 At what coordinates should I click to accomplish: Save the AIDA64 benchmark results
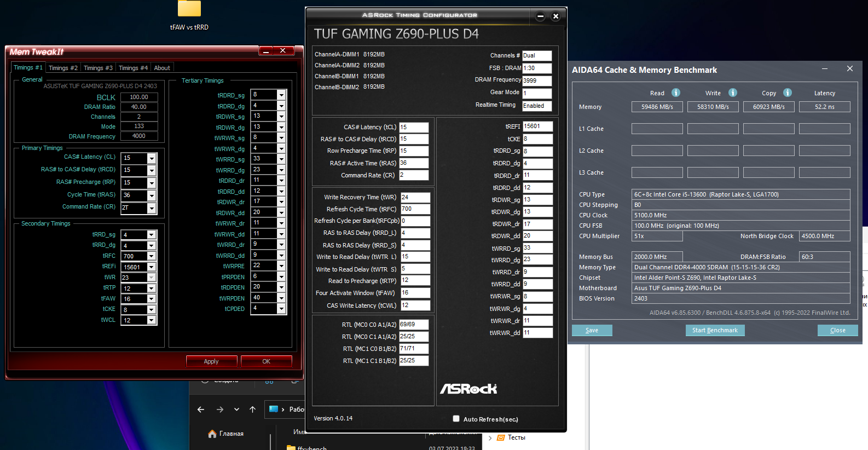click(x=592, y=330)
